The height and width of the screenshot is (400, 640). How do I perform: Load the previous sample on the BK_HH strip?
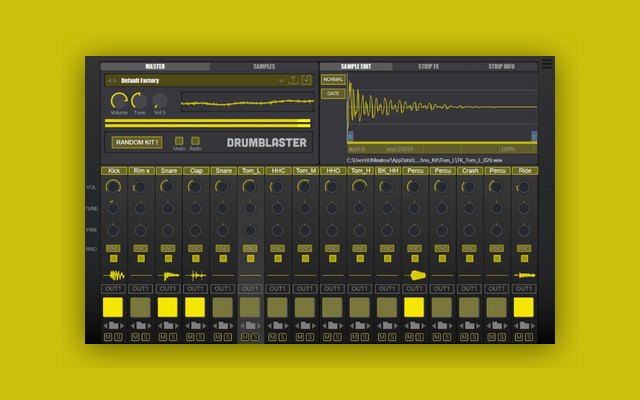(379, 326)
